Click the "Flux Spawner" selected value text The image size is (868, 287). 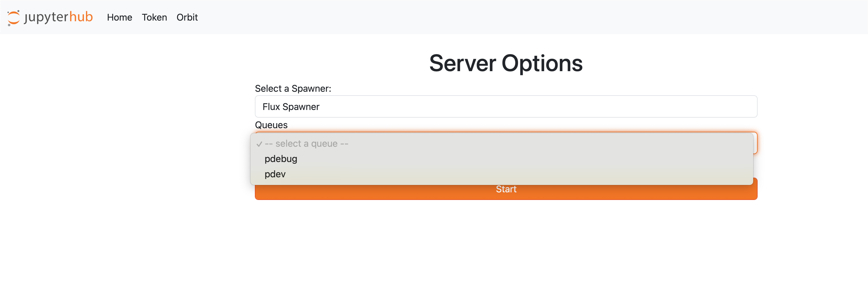coord(291,106)
